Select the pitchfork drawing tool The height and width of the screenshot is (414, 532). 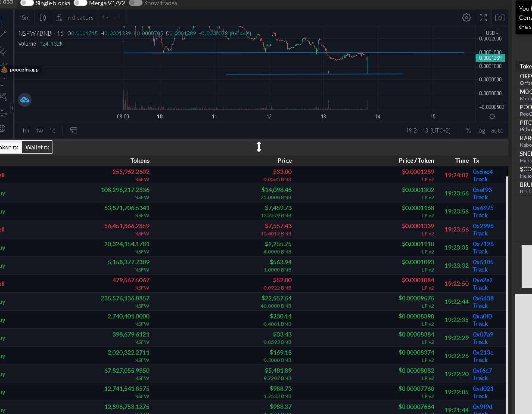(3, 51)
